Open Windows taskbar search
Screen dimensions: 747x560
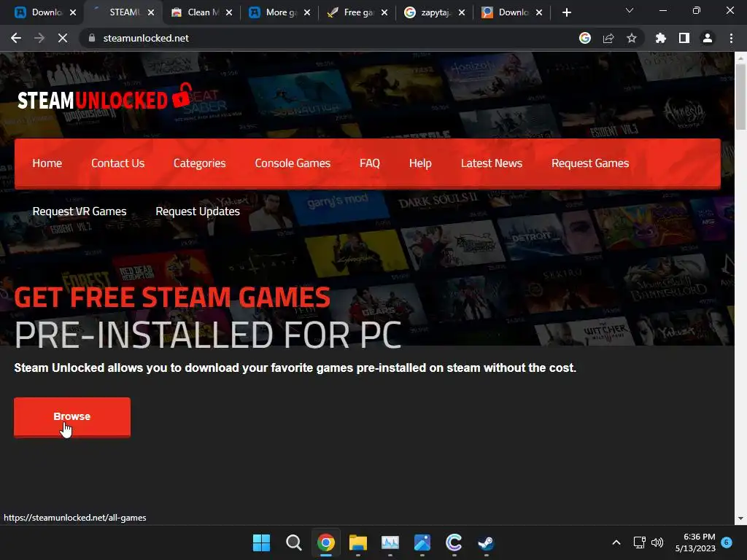pos(293,542)
